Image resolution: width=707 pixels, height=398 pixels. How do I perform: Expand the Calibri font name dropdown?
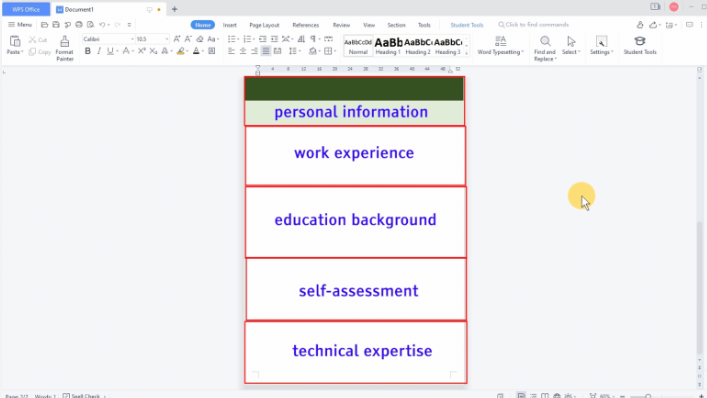(132, 39)
